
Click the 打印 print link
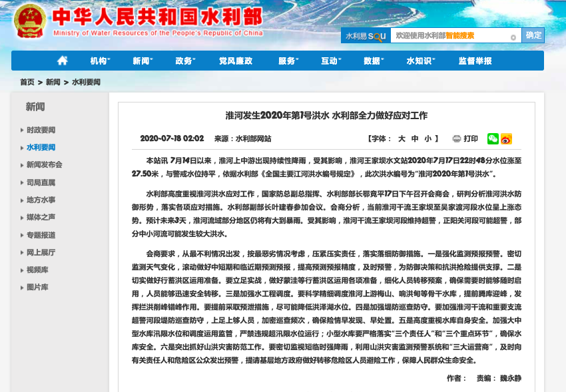[471, 139]
